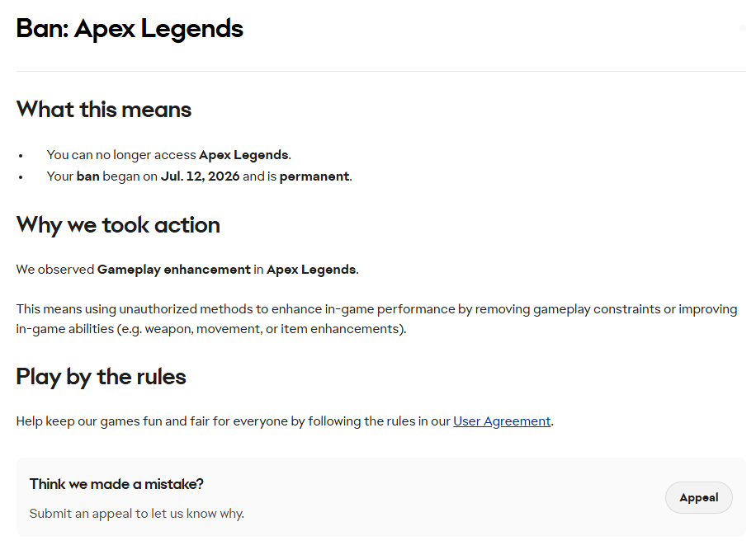Click the 'Ban: Apex Legends' page title
Image resolution: width=756 pixels, height=550 pixels.
point(130,28)
